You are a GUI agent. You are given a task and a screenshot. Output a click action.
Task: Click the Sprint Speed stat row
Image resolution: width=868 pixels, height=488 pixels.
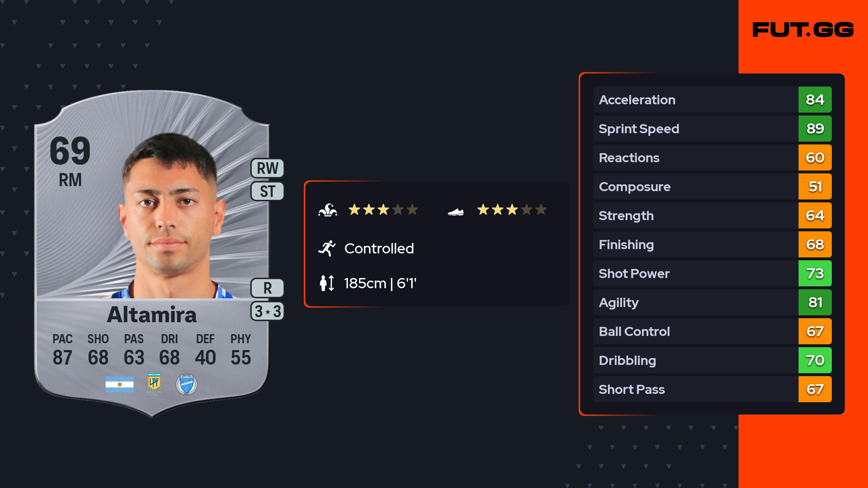coord(694,129)
